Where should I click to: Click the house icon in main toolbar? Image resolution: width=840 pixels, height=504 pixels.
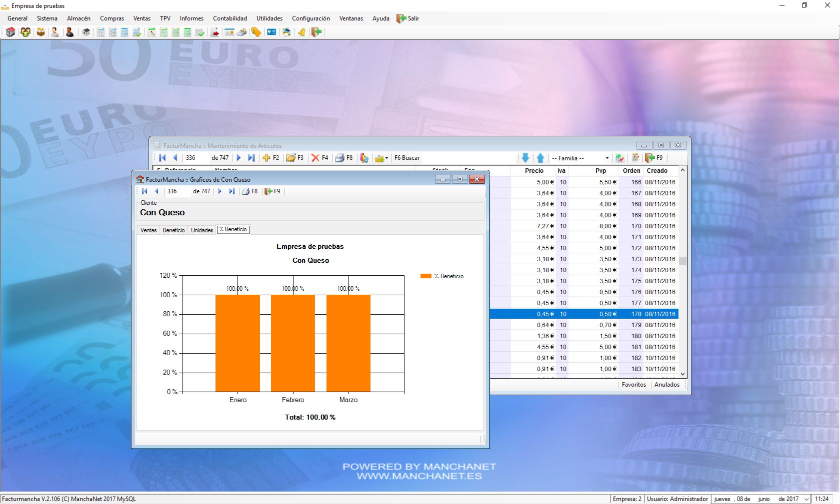(10, 32)
